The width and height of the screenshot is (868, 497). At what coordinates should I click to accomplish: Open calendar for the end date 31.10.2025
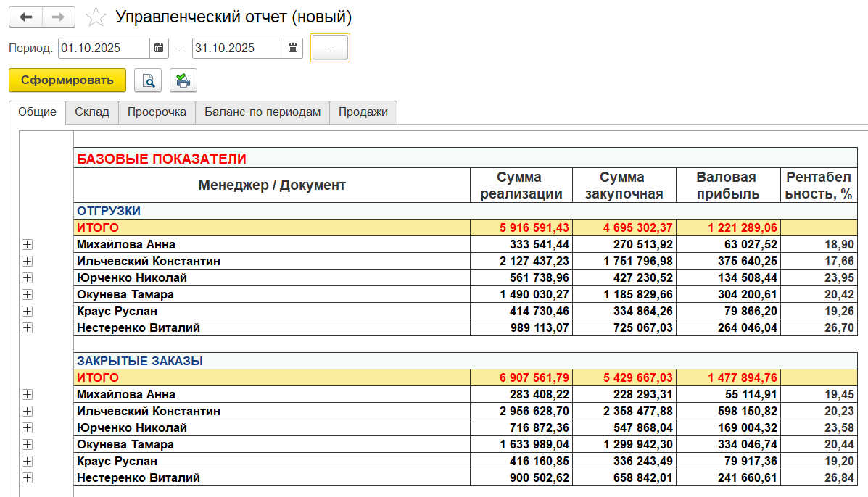pyautogui.click(x=293, y=48)
